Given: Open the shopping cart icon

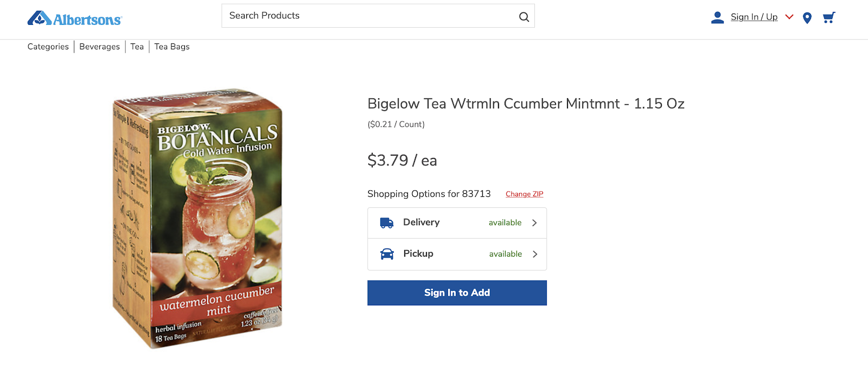Looking at the screenshot, I should (829, 18).
